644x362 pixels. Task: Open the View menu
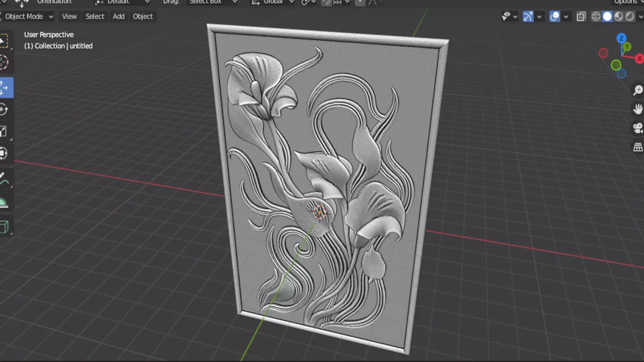coord(69,16)
